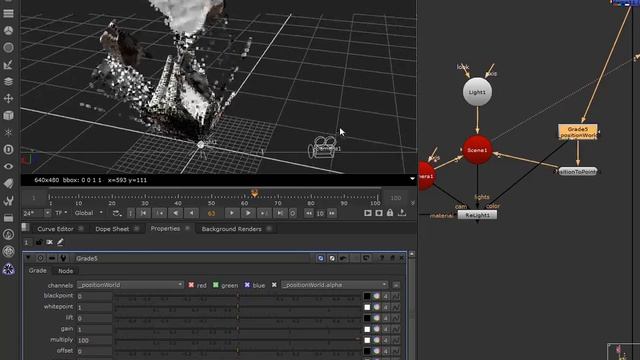Screen dimensions: 640x360
Task: Open the whitepoint color wheel picker
Action: [376, 307]
